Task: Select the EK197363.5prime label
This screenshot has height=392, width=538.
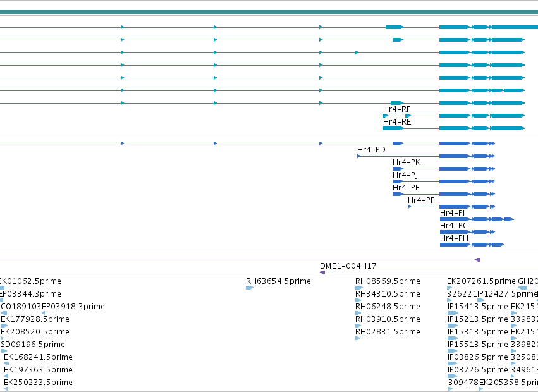Action: point(38,370)
